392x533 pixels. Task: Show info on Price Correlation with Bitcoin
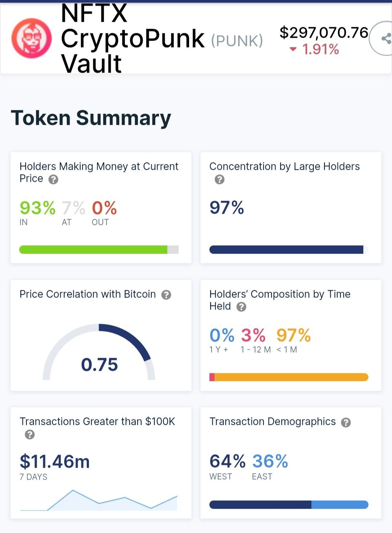[166, 295]
